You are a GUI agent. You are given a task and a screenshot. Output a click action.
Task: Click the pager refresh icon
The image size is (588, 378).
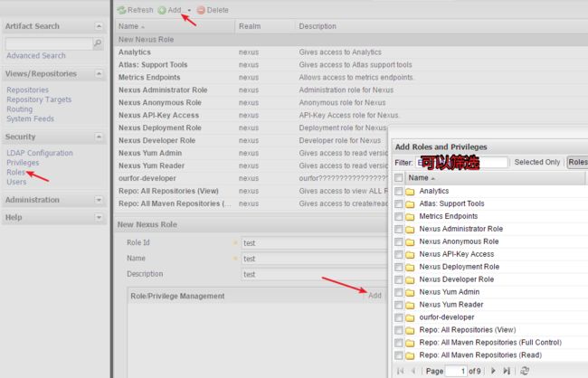[x=525, y=371]
